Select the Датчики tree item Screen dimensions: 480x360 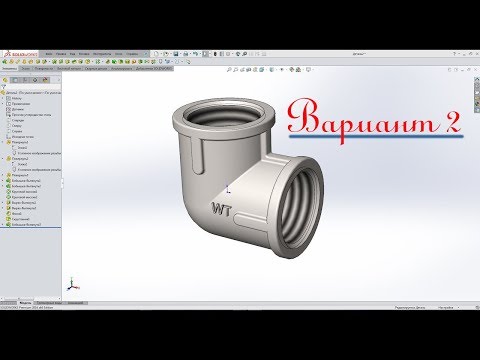point(18,109)
